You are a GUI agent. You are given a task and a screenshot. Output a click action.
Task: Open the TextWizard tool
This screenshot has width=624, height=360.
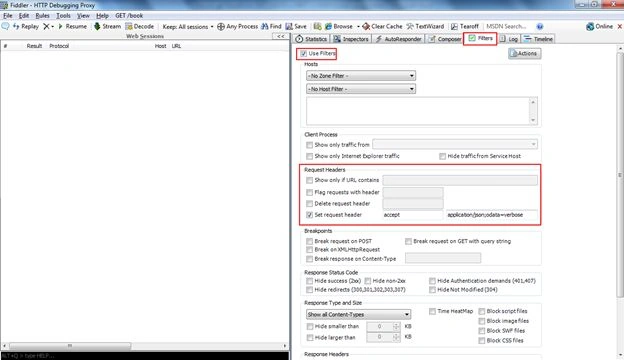click(425, 26)
